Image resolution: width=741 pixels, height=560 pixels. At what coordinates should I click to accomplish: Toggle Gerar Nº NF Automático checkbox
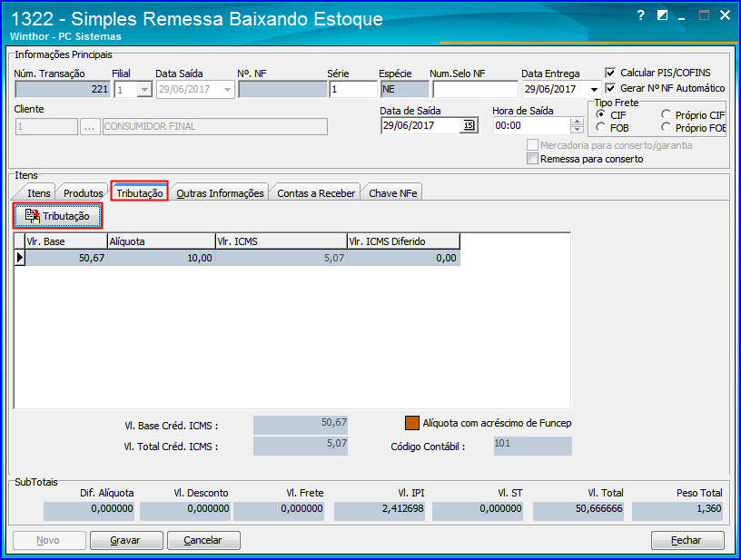(x=610, y=88)
